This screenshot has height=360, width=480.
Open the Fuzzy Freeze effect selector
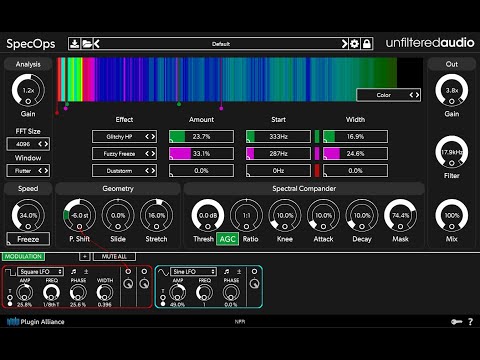click(x=124, y=154)
